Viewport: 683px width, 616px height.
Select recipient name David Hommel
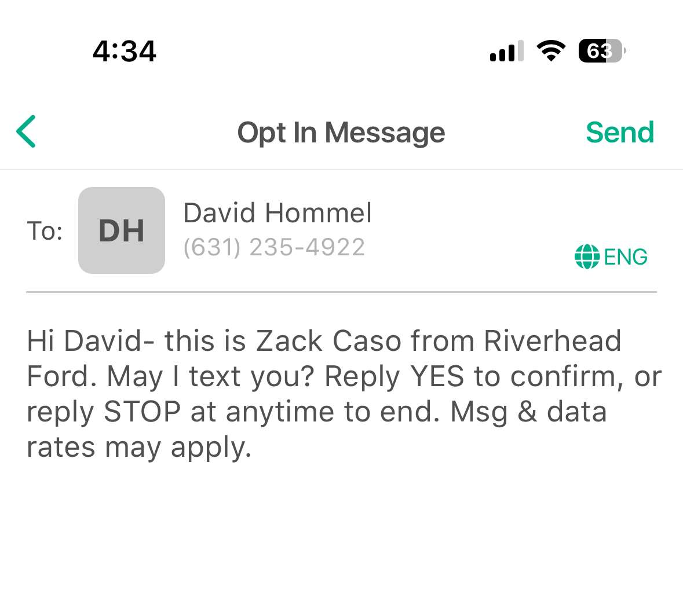(x=277, y=213)
